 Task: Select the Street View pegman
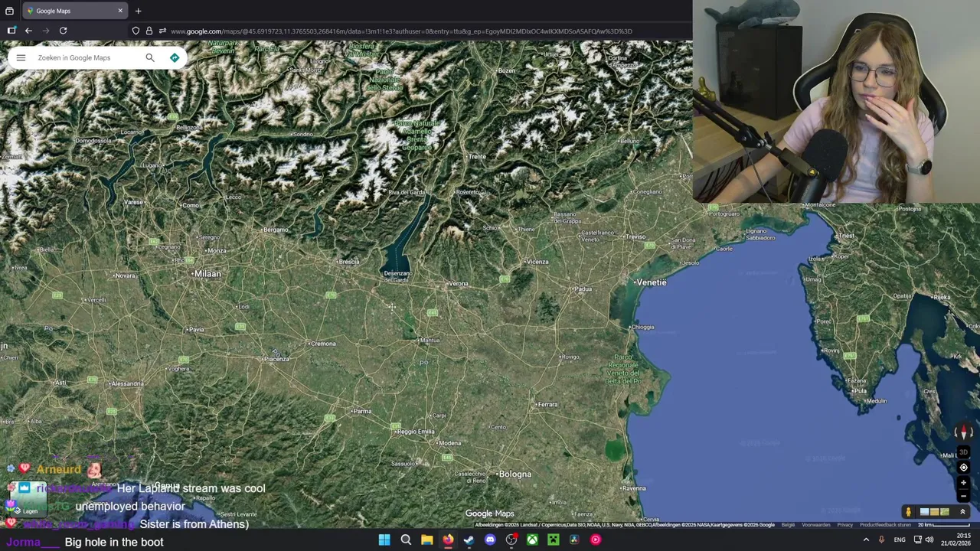click(x=909, y=512)
